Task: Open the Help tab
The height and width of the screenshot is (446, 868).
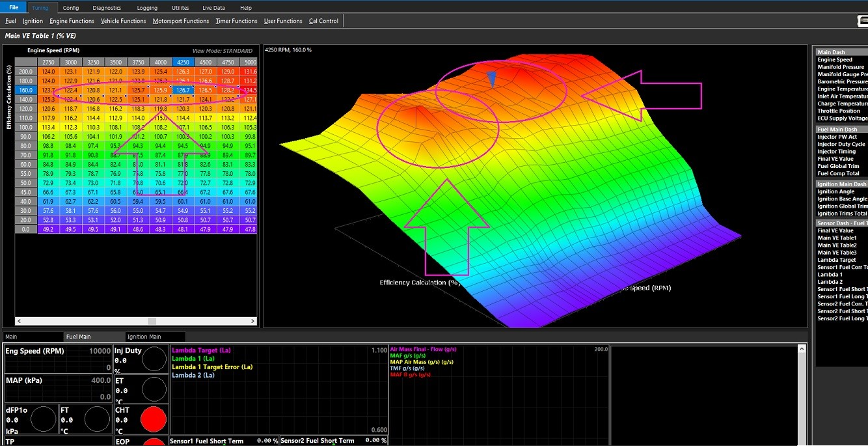Action: coord(246,7)
